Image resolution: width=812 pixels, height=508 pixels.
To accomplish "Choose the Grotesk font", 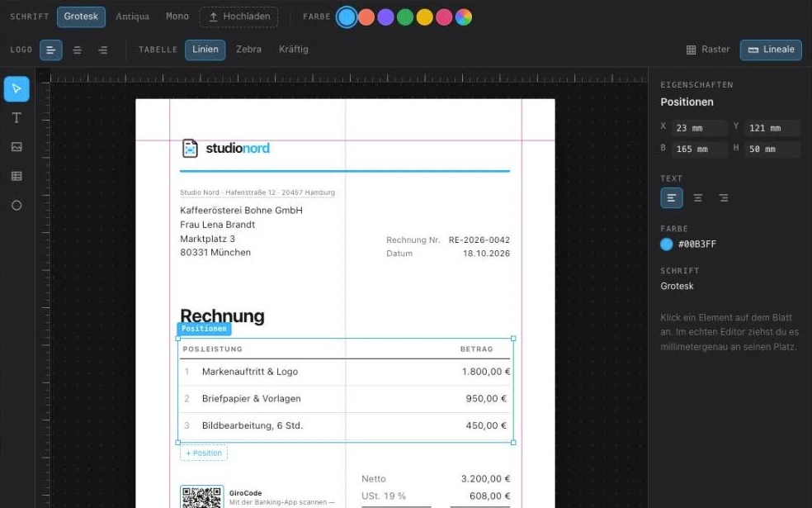I will click(x=81, y=17).
